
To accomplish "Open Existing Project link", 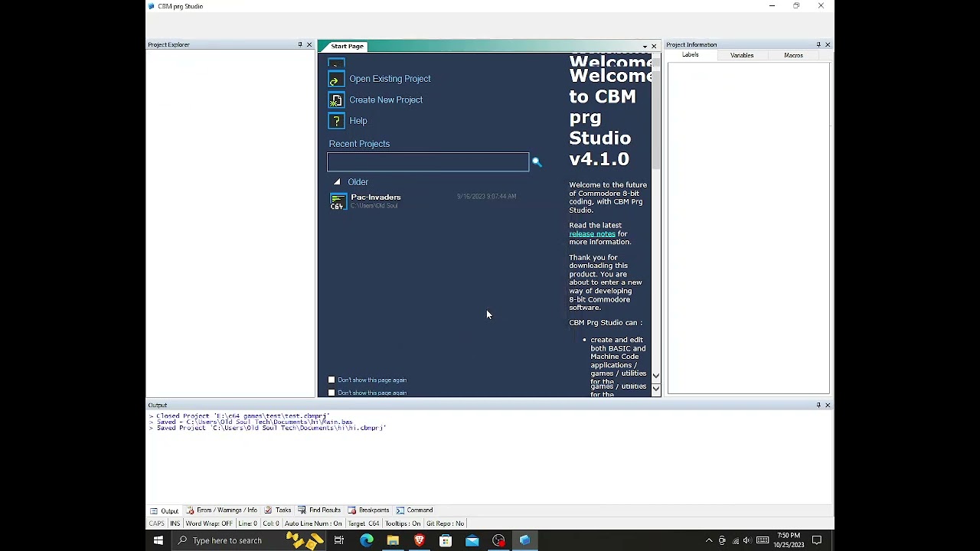I will (x=390, y=79).
